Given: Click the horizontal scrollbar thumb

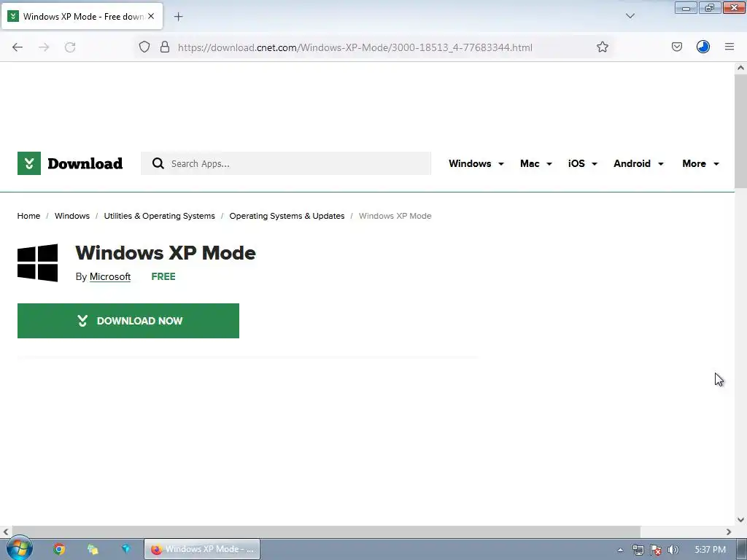Looking at the screenshot, I should [x=326, y=532].
